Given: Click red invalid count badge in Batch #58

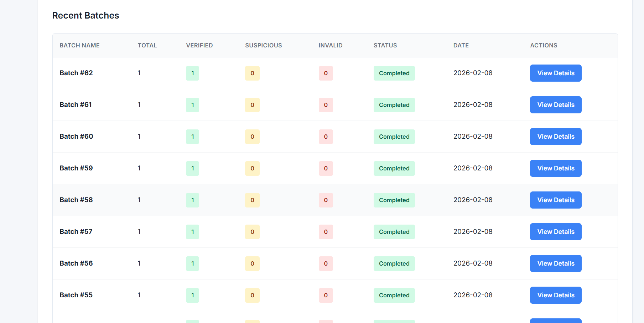Looking at the screenshot, I should pos(326,200).
